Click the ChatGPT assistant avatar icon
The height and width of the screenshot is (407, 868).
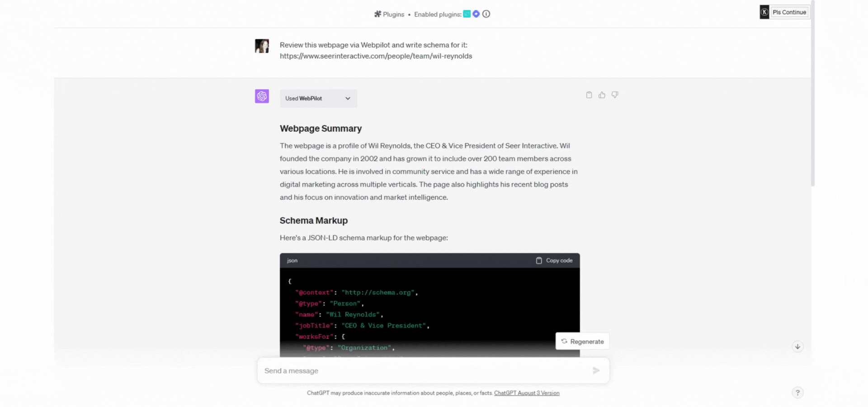262,96
